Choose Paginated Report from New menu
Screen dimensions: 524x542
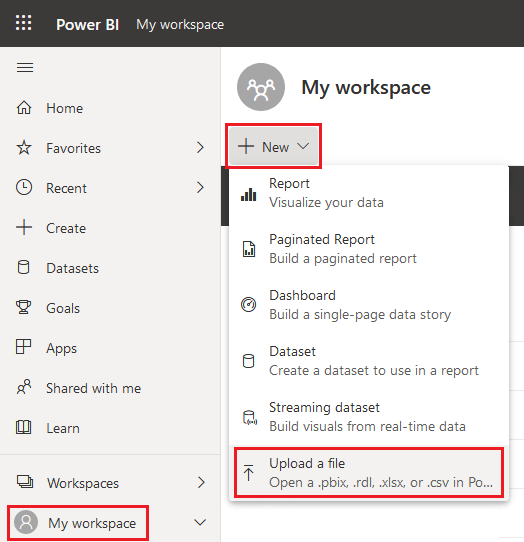click(369, 249)
